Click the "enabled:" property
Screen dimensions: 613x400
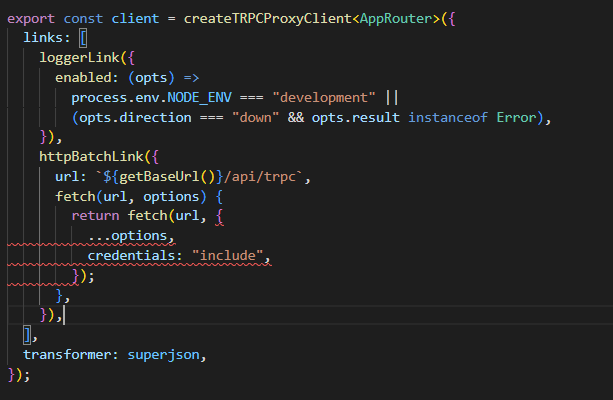[x=87, y=77]
